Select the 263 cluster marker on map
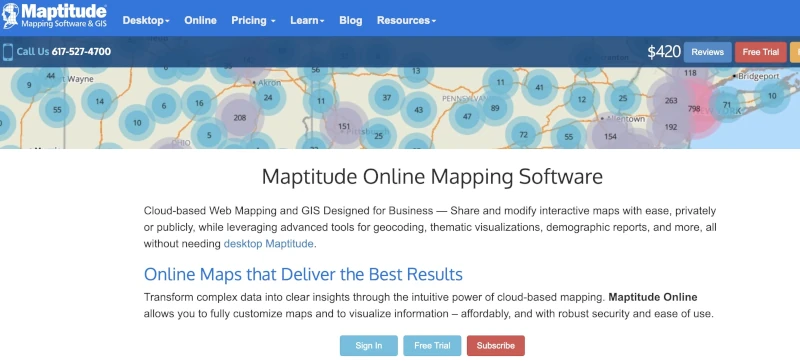The width and height of the screenshot is (800, 361). point(671,100)
